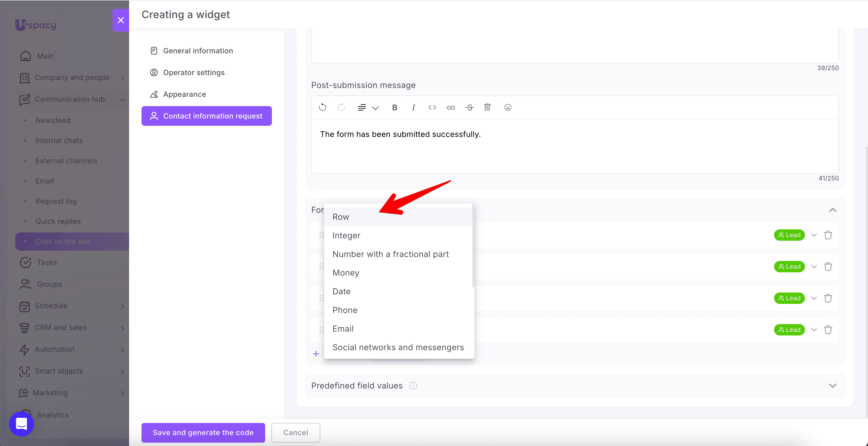Expand options for the fourth Lead field
Viewport: 868px width, 446px height.
tap(814, 330)
